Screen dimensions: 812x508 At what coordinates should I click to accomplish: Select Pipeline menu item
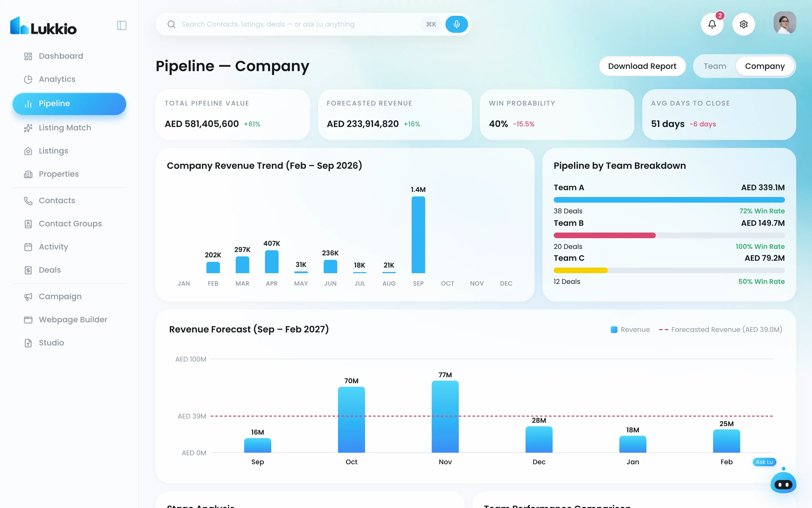[69, 104]
